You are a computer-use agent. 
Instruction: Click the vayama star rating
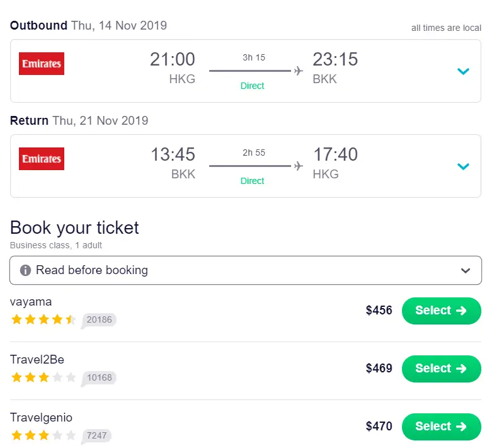point(43,319)
